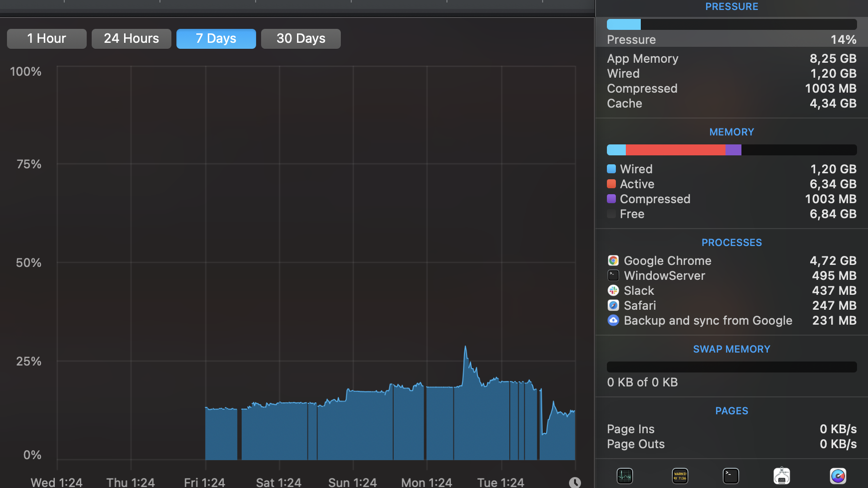
Task: Switch graph to 1 Hour
Action: 47,38
